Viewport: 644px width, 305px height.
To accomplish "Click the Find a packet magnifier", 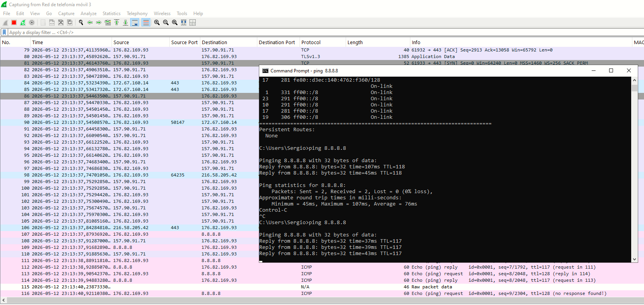I will point(81,22).
